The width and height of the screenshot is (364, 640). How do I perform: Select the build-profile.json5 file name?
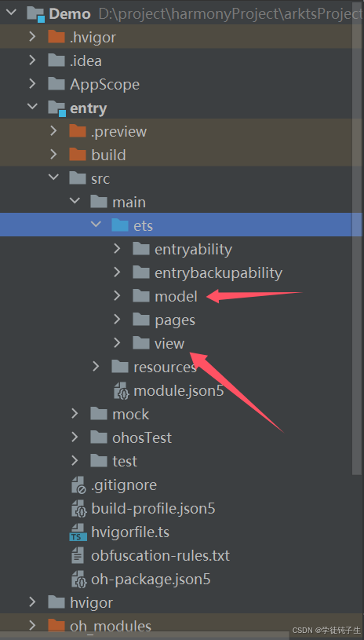click(153, 509)
